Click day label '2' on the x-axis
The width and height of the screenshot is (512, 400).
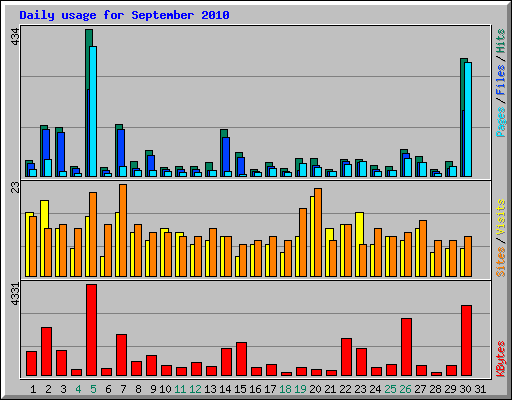click(48, 389)
